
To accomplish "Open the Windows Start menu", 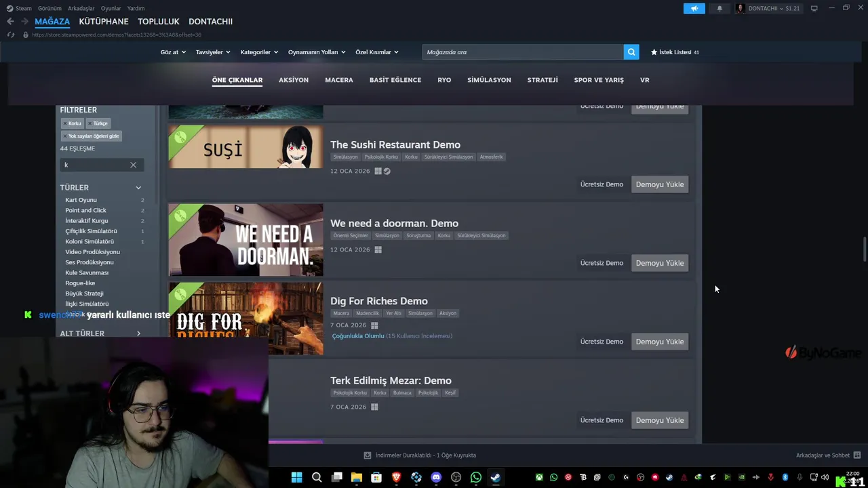I will [296, 477].
